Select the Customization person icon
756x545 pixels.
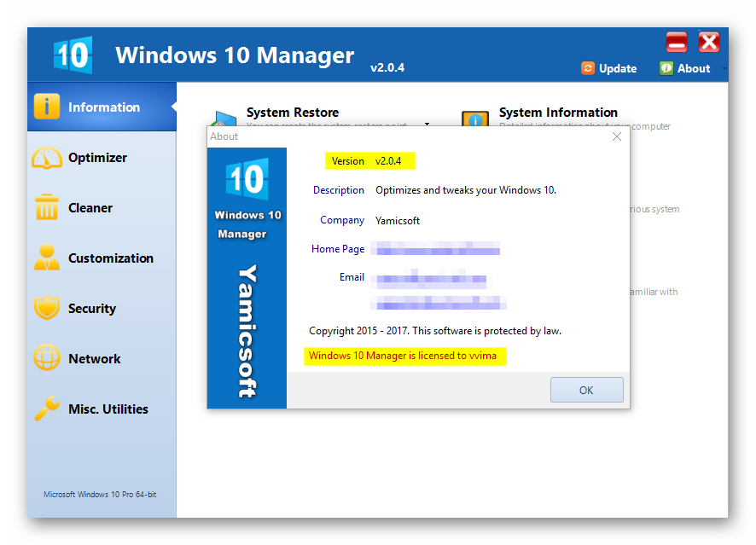pos(47,258)
